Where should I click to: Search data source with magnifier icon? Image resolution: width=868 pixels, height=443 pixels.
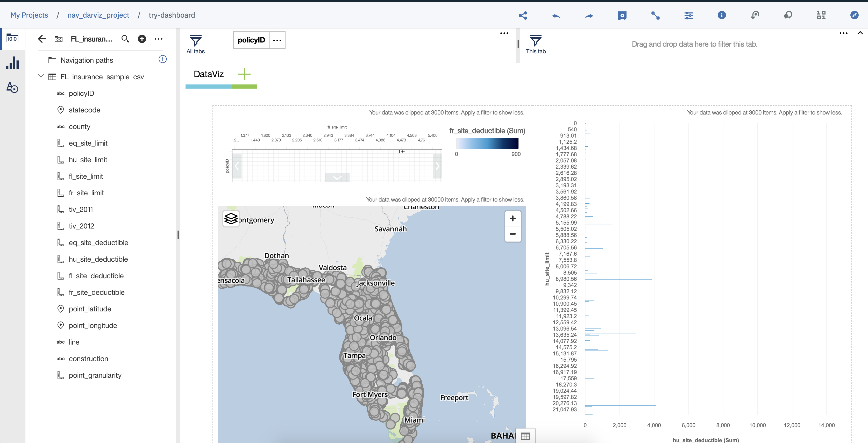(125, 39)
